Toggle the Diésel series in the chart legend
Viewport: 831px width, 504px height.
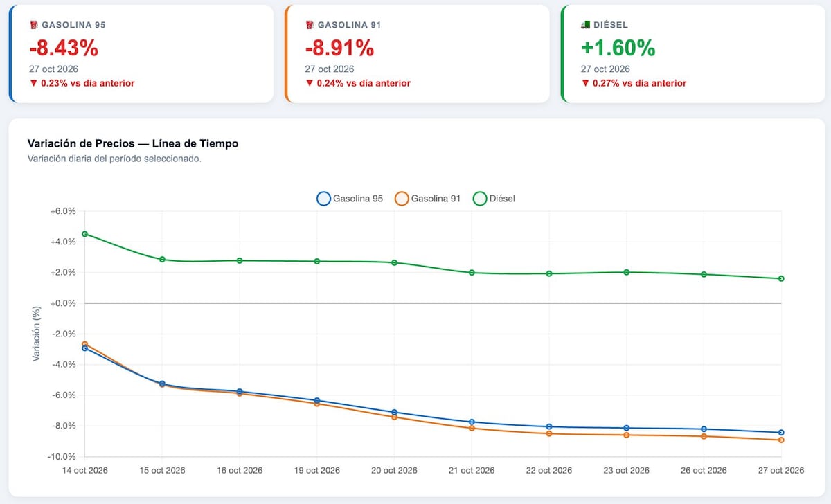(x=494, y=199)
